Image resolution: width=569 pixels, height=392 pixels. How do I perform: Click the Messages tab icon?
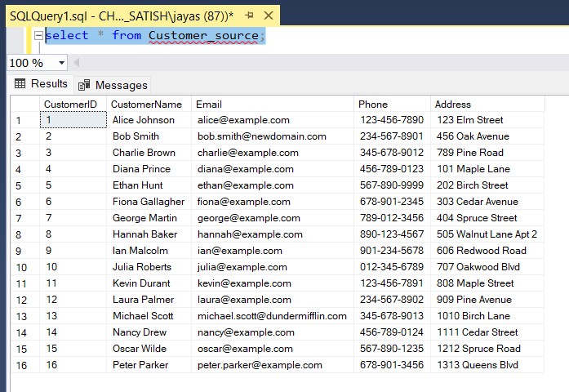[84, 85]
